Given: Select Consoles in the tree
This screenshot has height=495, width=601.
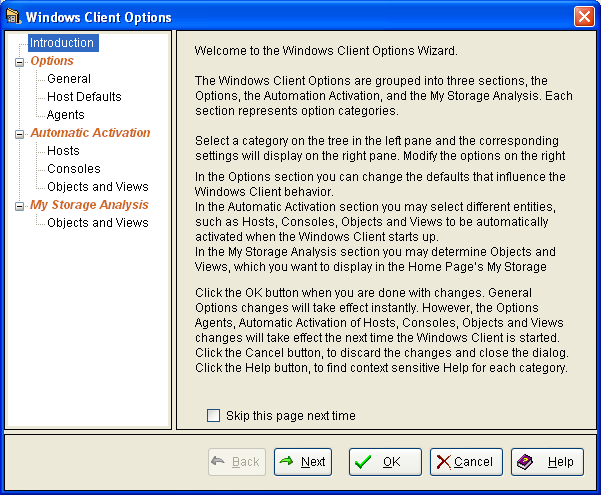Looking at the screenshot, I should (x=74, y=169).
